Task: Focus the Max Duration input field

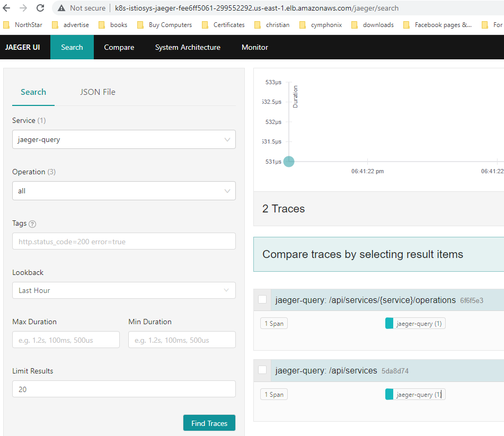Action: (x=66, y=340)
